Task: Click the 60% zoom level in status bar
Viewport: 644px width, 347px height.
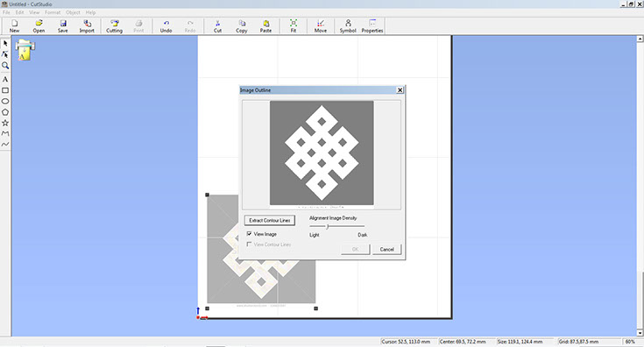Action: pos(630,342)
